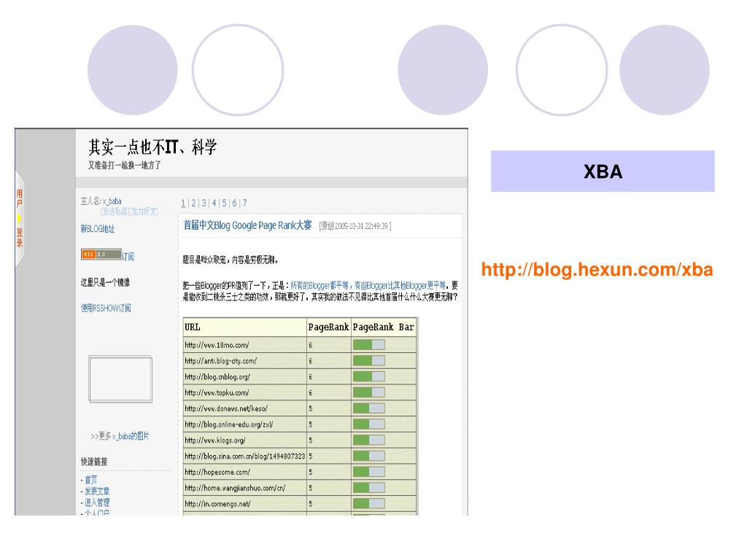747x560 pixels.
Task: Go to page 3 of posts
Action: pyautogui.click(x=204, y=203)
